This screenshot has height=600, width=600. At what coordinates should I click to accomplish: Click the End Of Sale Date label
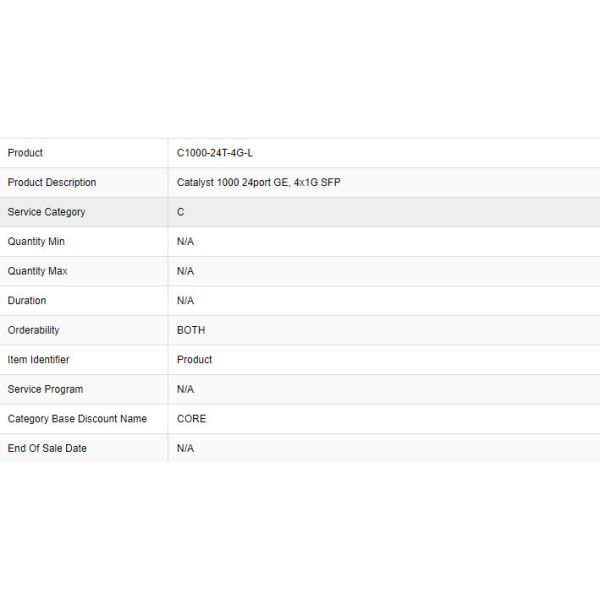click(x=47, y=448)
